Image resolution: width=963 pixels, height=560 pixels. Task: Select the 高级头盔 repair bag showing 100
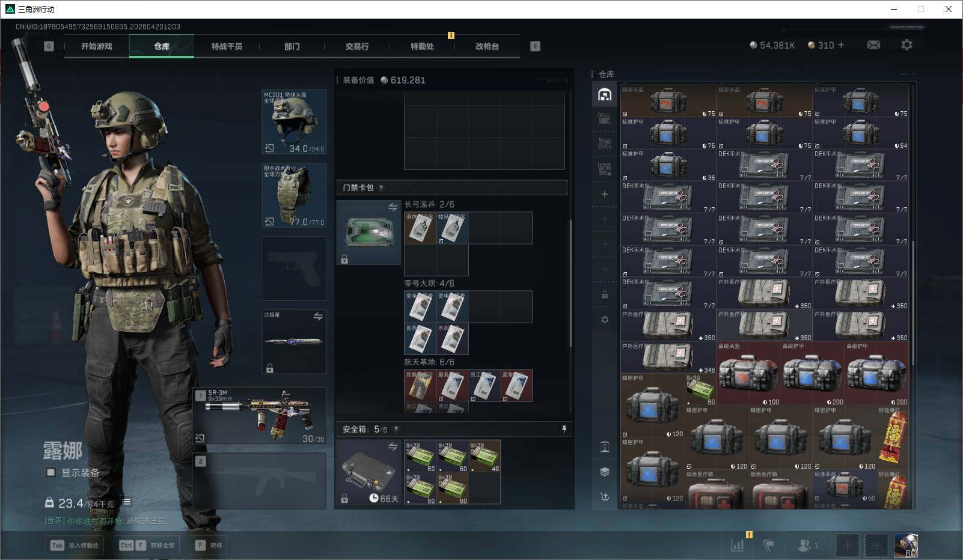point(748,374)
